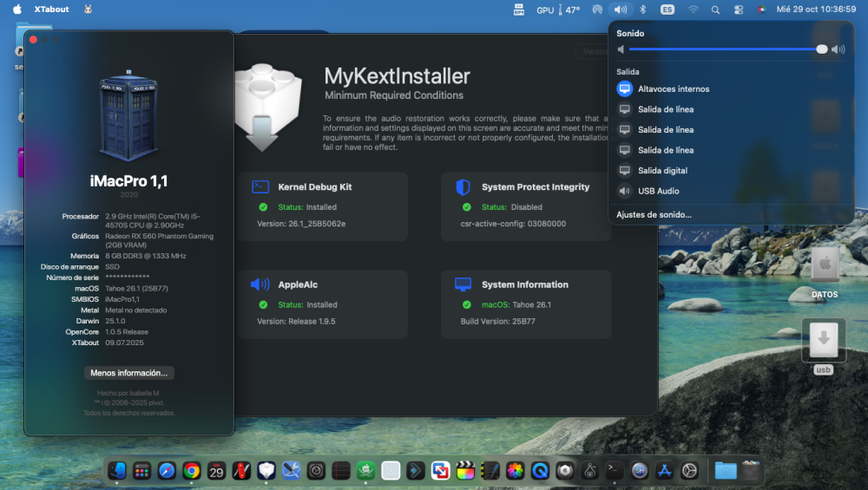Click the TARDIS image in XTabout
This screenshot has height=490, width=868.
pos(128,115)
